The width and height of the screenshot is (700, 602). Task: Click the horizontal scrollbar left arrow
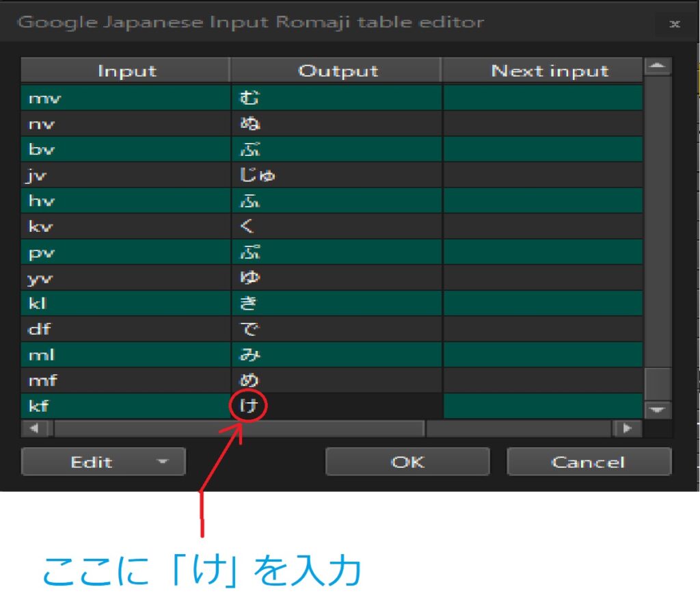34,429
